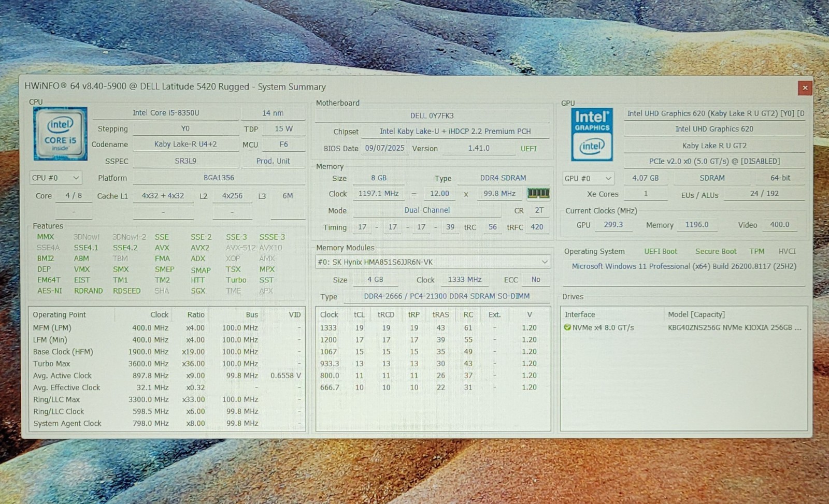Click the SGX feature label
Image resolution: width=829 pixels, height=504 pixels.
[197, 291]
